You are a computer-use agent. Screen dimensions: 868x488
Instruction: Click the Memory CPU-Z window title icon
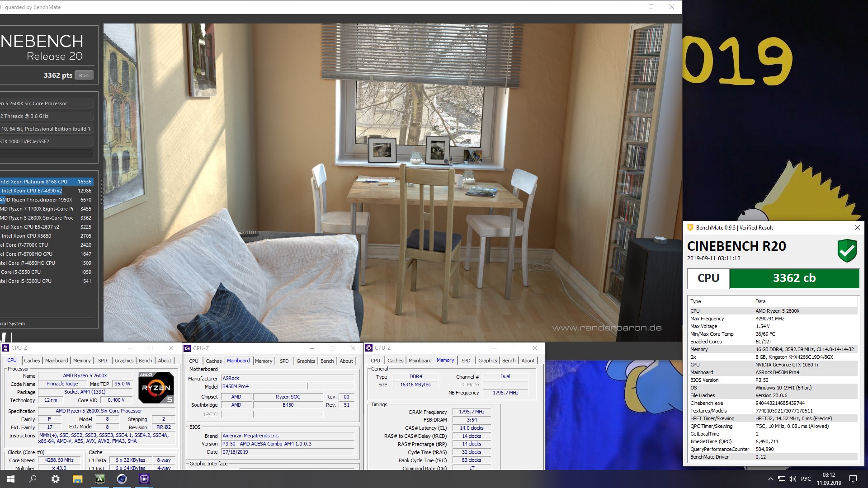click(369, 348)
